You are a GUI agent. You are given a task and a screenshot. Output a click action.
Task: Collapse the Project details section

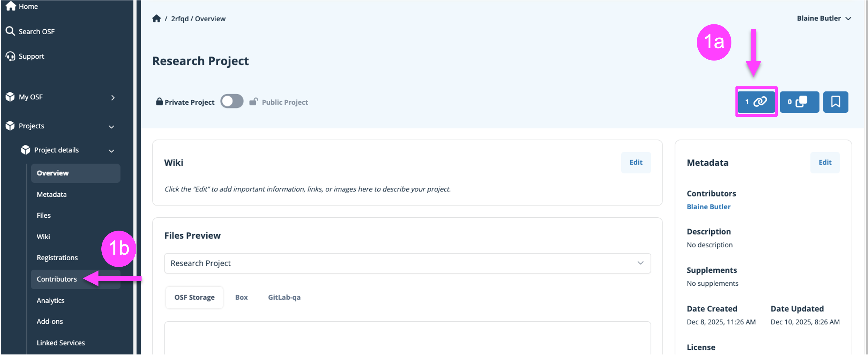pyautogui.click(x=112, y=151)
